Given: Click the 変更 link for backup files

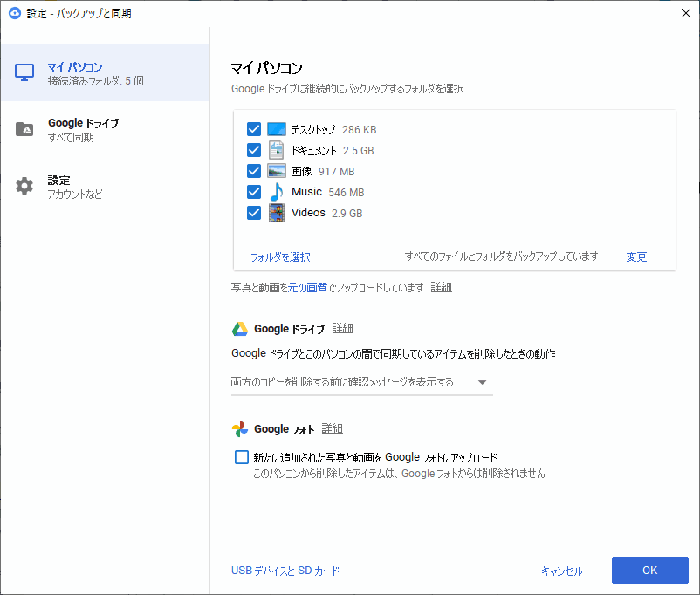Looking at the screenshot, I should tap(636, 256).
